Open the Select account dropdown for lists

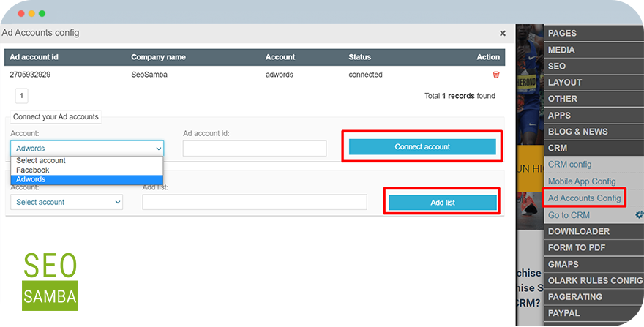click(x=67, y=202)
